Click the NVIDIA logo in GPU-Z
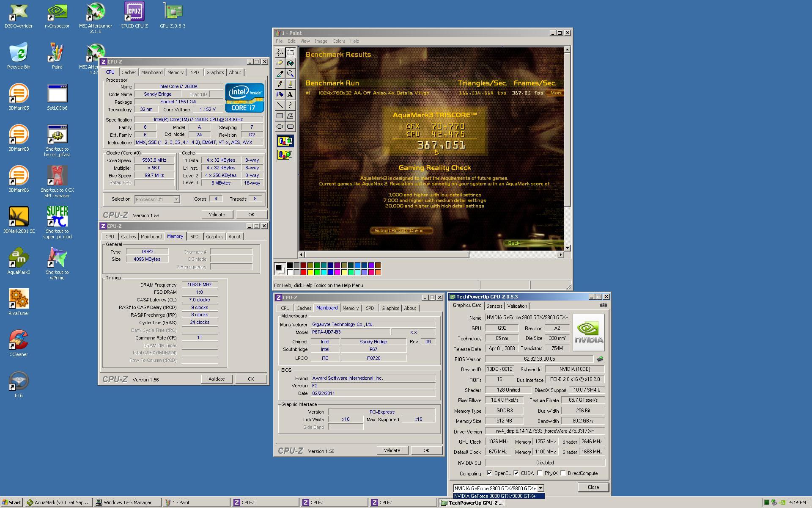This screenshot has width=812, height=508. pyautogui.click(x=588, y=332)
